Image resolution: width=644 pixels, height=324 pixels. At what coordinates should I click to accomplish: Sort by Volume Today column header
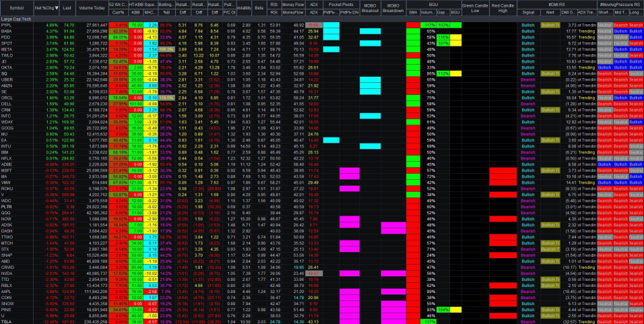click(x=92, y=8)
